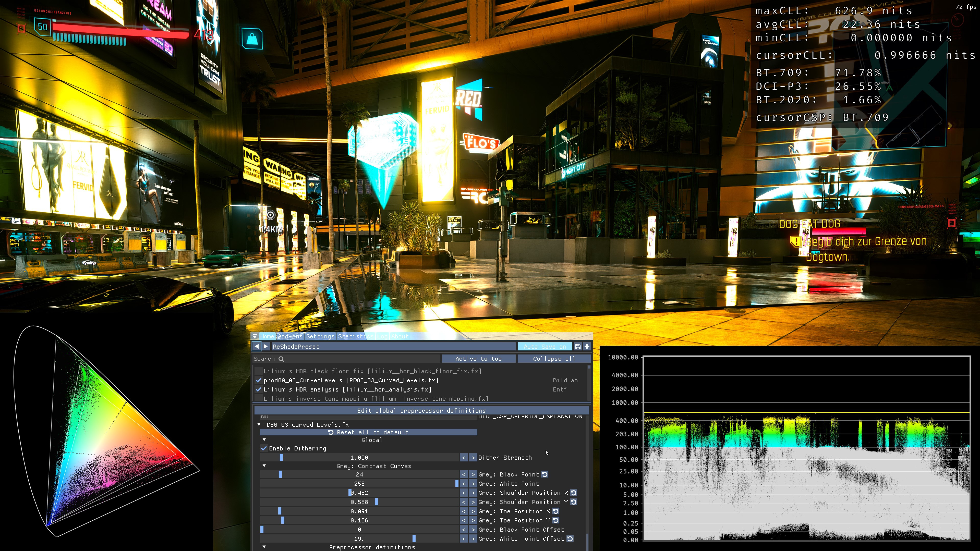Reset Grey Black Point to default

pyautogui.click(x=545, y=474)
